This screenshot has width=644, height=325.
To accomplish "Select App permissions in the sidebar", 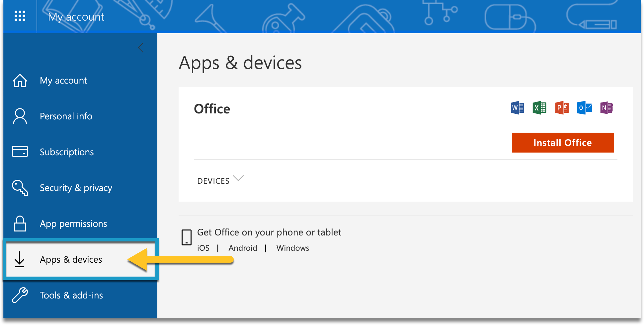I will coord(73,224).
